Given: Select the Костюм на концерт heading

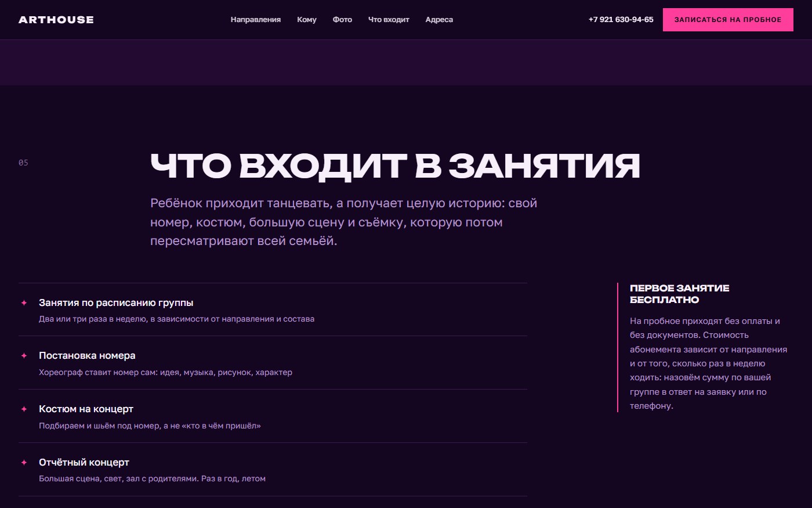Looking at the screenshot, I should 86,409.
